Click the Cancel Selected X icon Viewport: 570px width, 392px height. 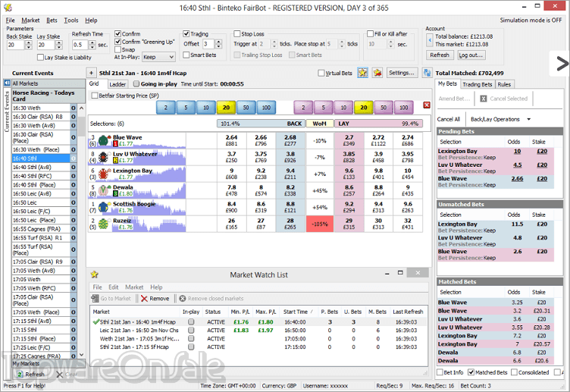click(x=484, y=99)
